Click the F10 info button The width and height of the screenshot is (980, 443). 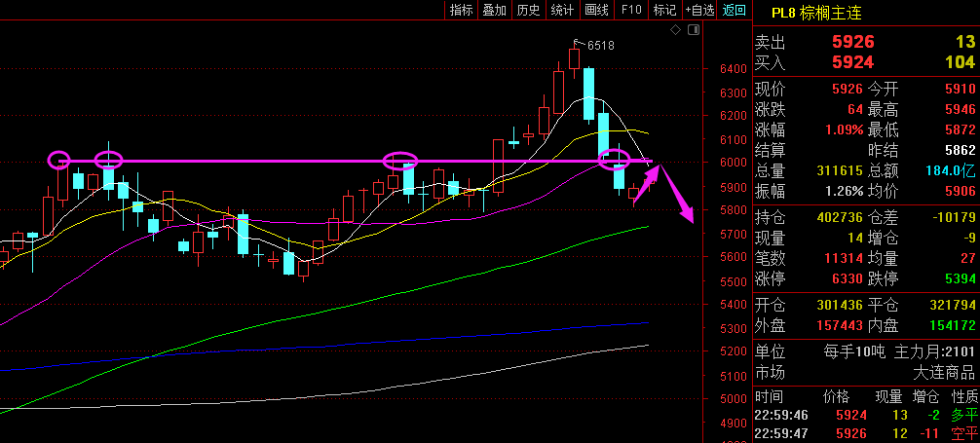(x=631, y=10)
